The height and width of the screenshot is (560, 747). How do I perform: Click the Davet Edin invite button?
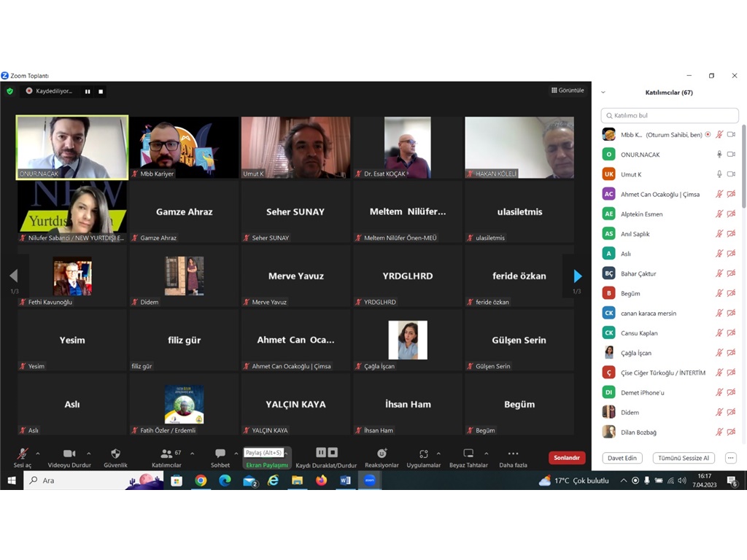622,458
